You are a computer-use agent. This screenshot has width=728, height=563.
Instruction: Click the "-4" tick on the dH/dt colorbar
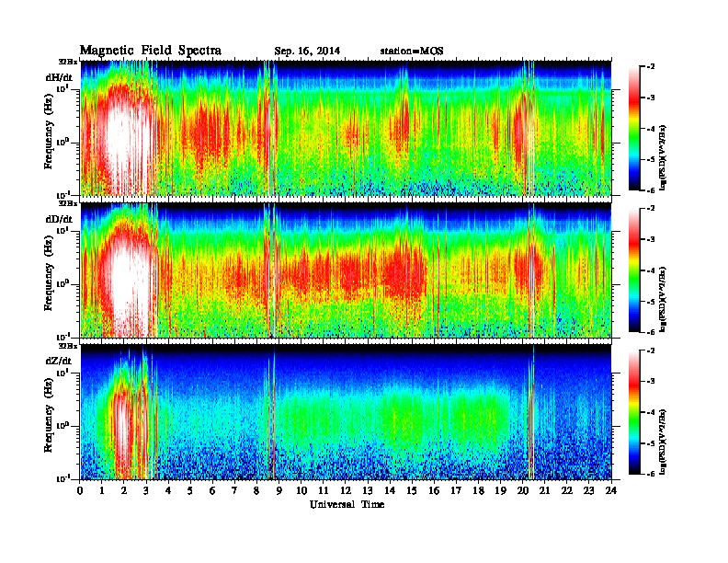[x=651, y=129]
